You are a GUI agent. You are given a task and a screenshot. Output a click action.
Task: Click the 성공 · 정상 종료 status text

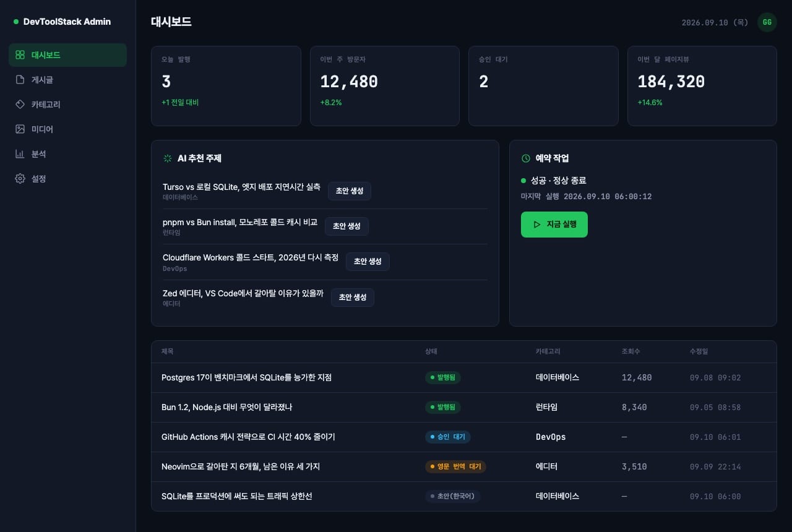click(x=558, y=181)
